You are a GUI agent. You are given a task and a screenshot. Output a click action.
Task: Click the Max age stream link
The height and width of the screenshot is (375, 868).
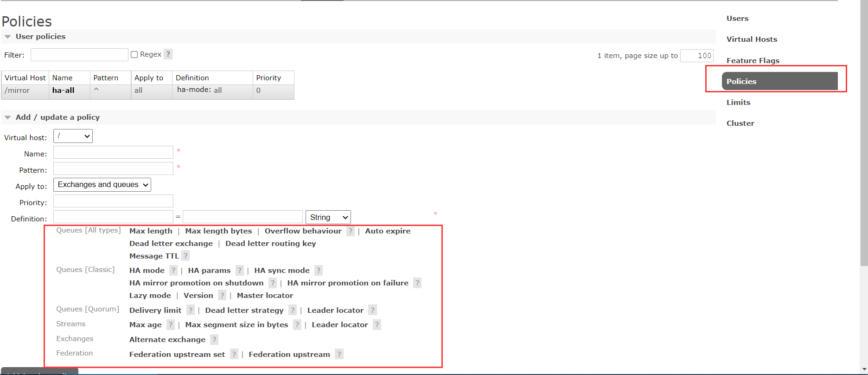click(x=146, y=325)
